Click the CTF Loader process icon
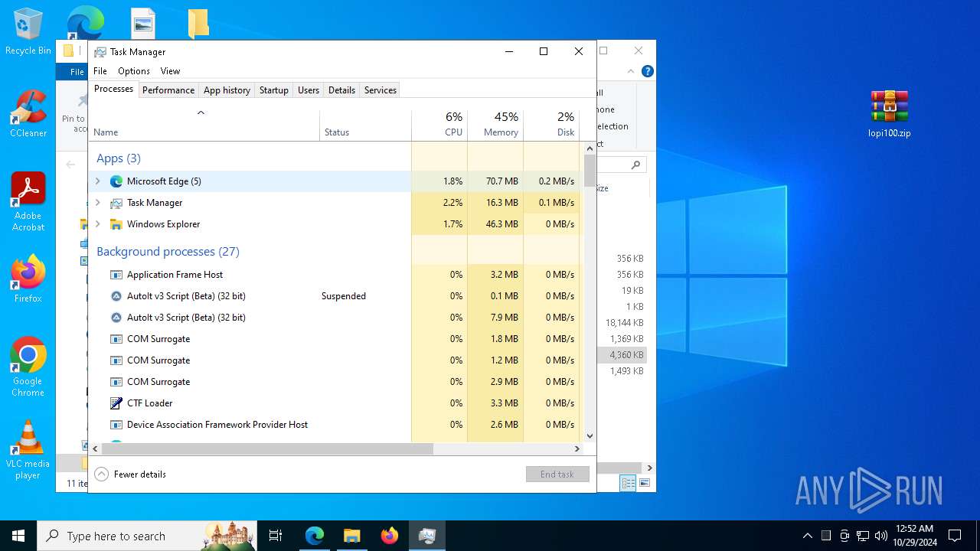 pos(116,403)
